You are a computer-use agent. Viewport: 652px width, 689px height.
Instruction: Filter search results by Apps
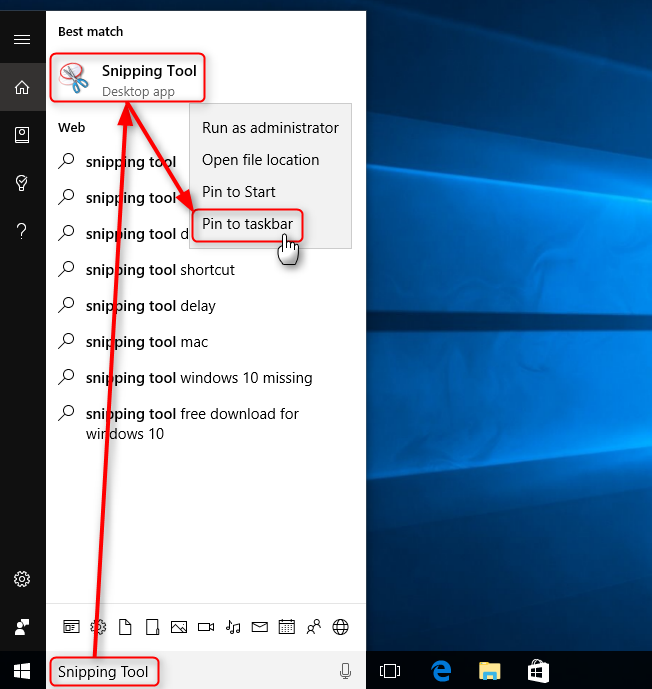click(x=71, y=627)
